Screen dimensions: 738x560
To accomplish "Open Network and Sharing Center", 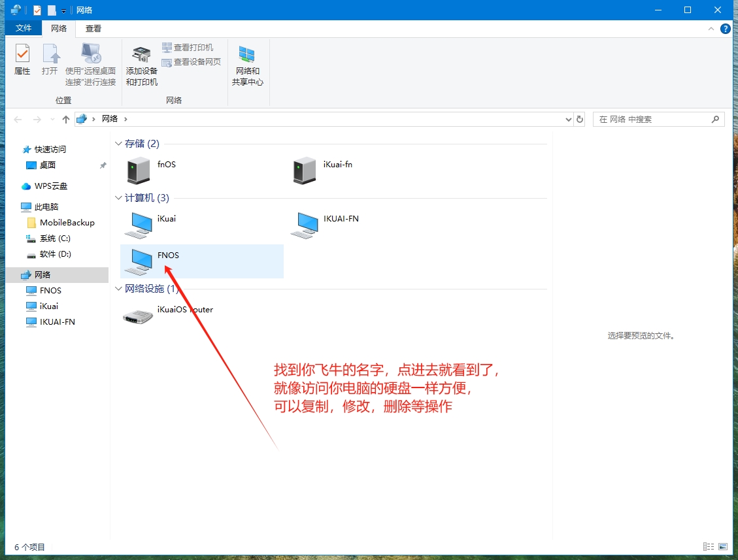I will (x=248, y=66).
